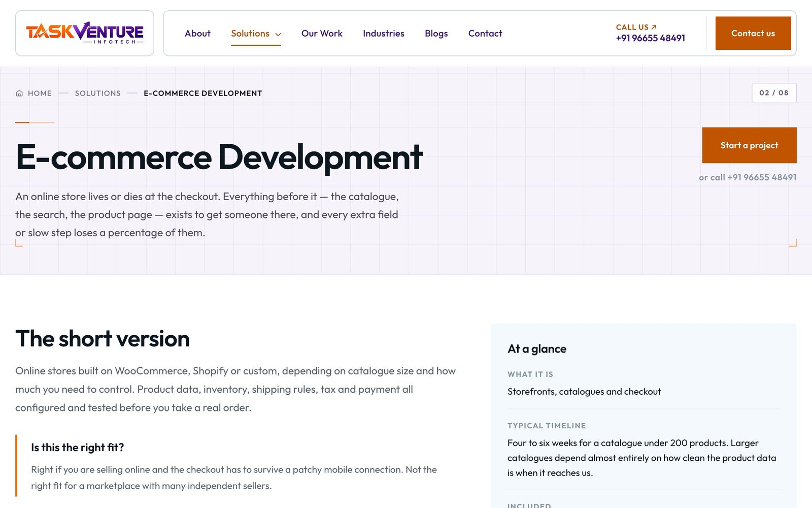Click the E-commerce Development page heading
Viewport: 812px width, 508px height.
point(219,157)
